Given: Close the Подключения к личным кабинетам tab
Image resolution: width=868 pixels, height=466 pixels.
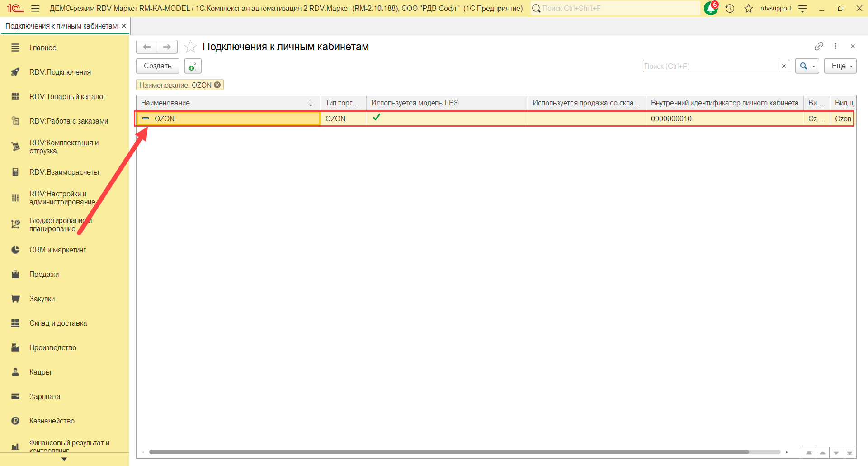Looking at the screenshot, I should pos(124,26).
